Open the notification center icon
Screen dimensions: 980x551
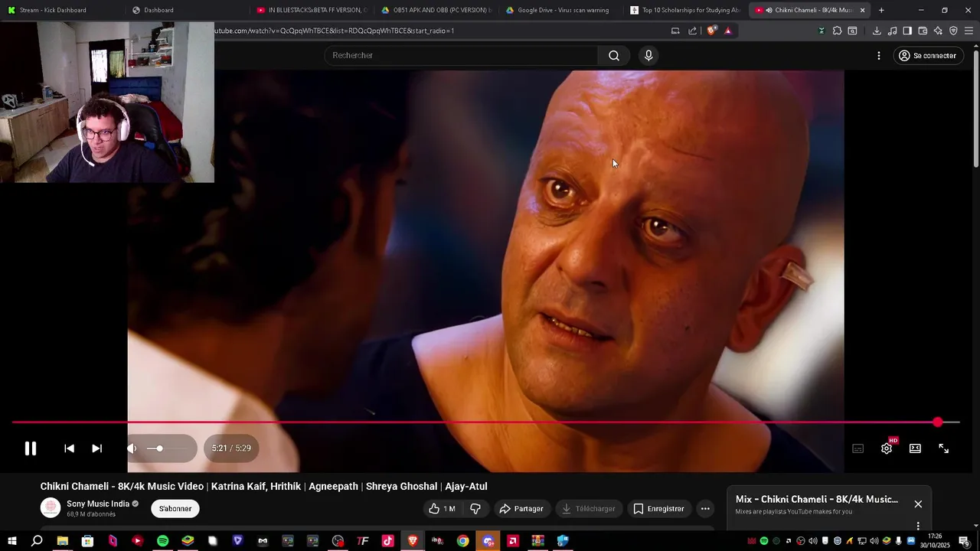(x=964, y=541)
